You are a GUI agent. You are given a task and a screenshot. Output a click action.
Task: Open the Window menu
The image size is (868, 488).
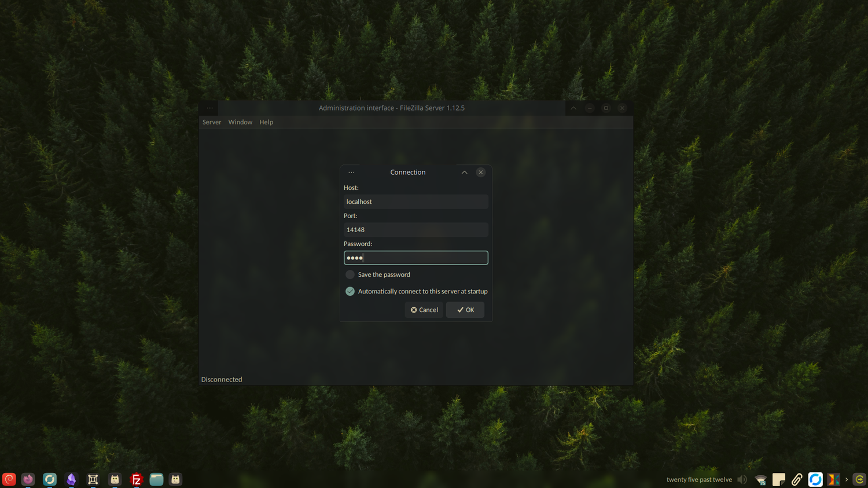coord(240,122)
